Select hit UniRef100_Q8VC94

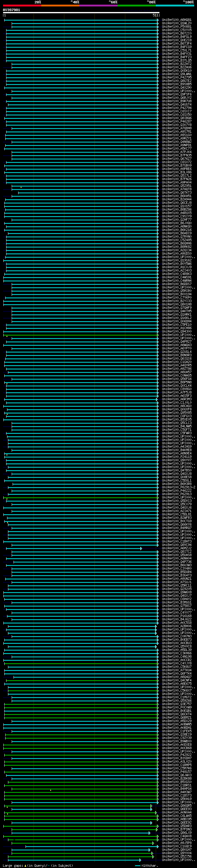pos(176,545)
